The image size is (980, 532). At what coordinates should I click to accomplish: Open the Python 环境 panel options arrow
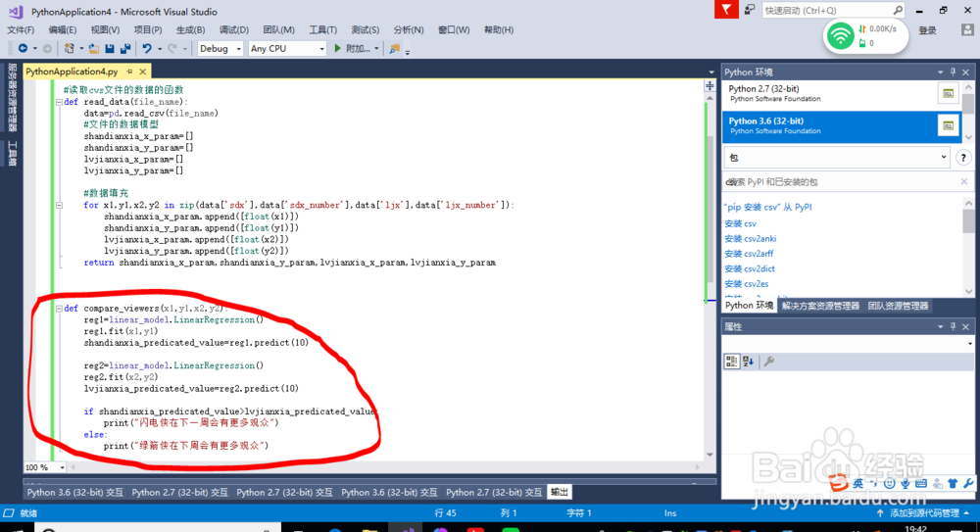coord(940,72)
